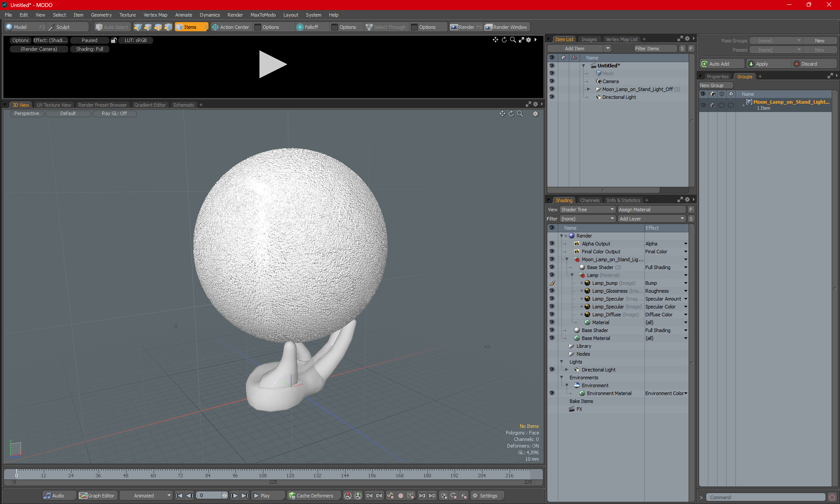Open the Vertex Map menu
This screenshot has width=840, height=504.
tap(155, 15)
